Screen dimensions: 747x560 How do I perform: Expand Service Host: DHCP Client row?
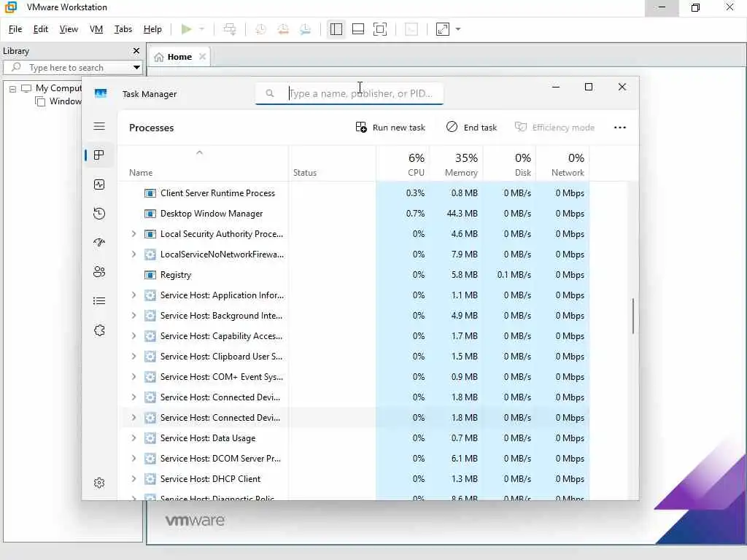pyautogui.click(x=133, y=478)
